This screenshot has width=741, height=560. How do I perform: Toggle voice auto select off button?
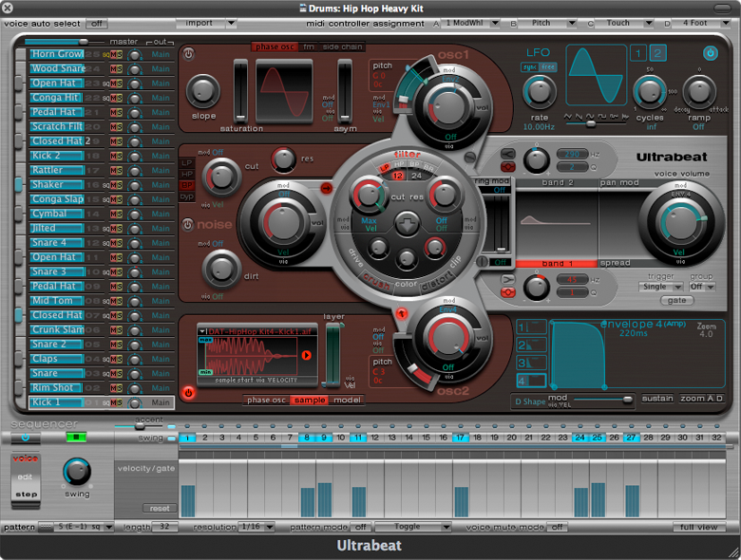point(96,23)
